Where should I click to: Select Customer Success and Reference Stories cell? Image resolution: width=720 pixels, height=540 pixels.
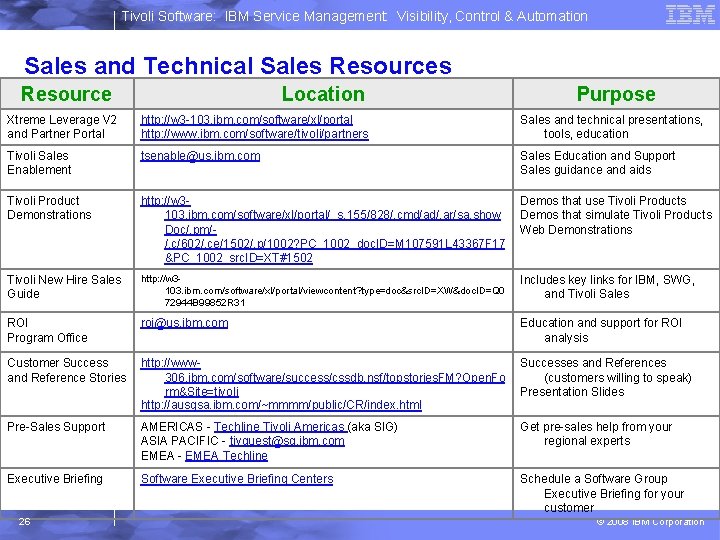(x=67, y=384)
